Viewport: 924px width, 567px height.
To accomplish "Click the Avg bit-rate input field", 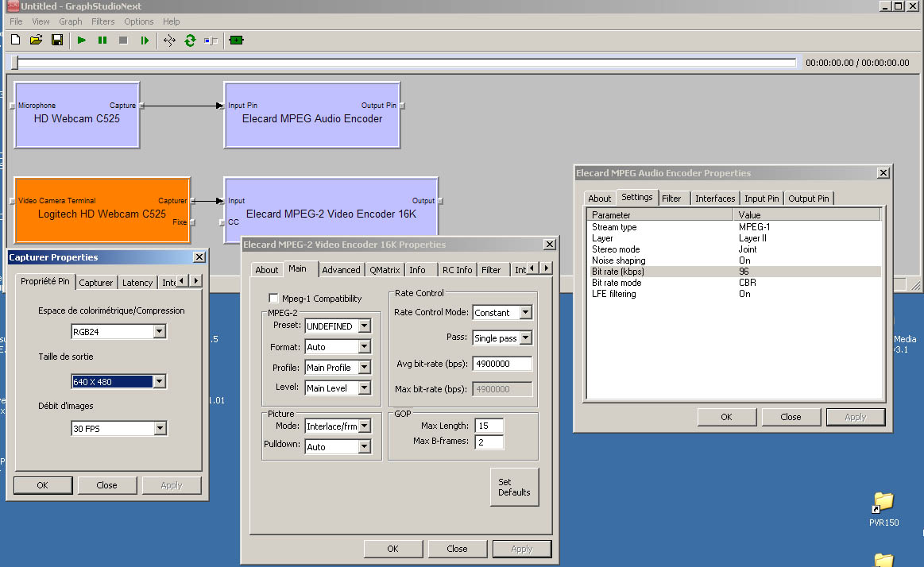I will [502, 364].
